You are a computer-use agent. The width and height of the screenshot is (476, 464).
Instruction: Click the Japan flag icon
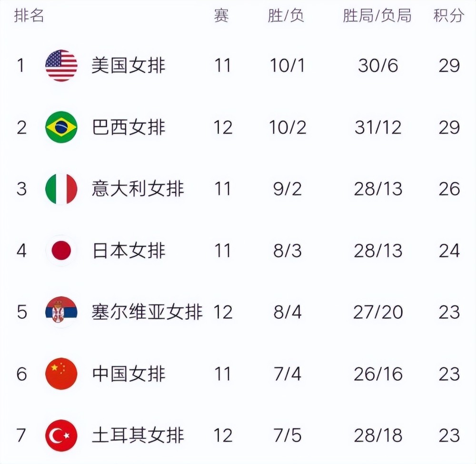[x=61, y=251]
